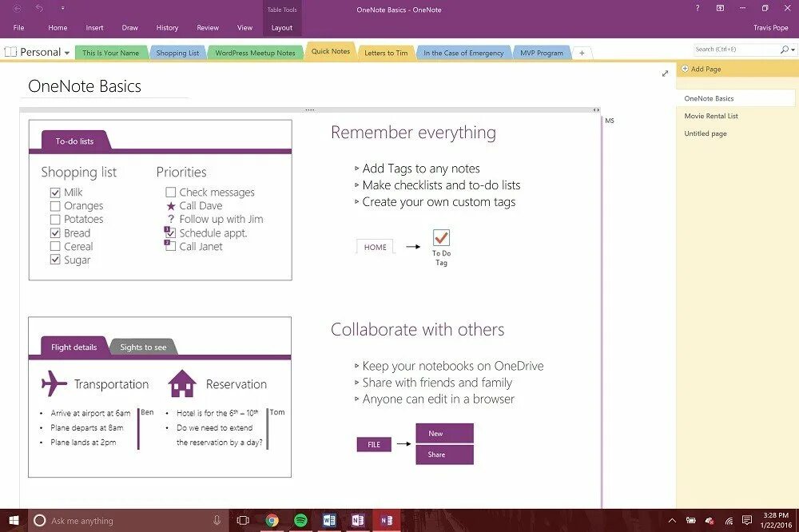Screen dimensions: 799x532
Task: Check the Cereal checkbox
Action: tap(55, 247)
